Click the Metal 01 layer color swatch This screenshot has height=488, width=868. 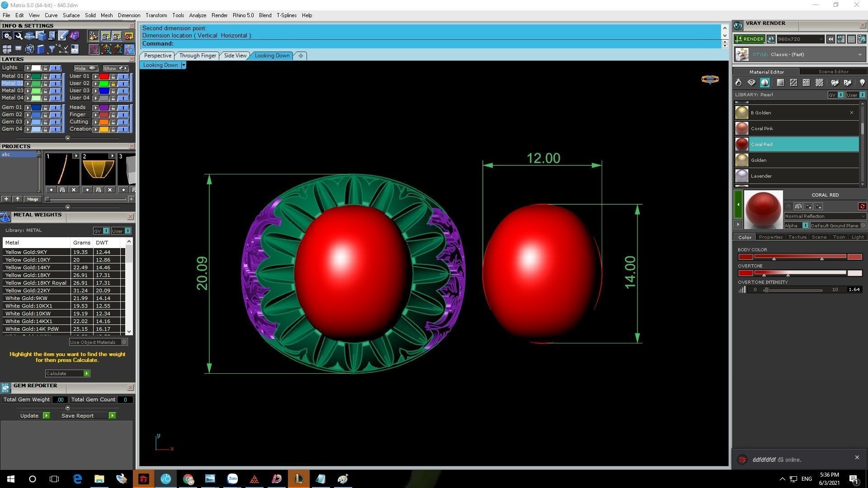tap(36, 76)
